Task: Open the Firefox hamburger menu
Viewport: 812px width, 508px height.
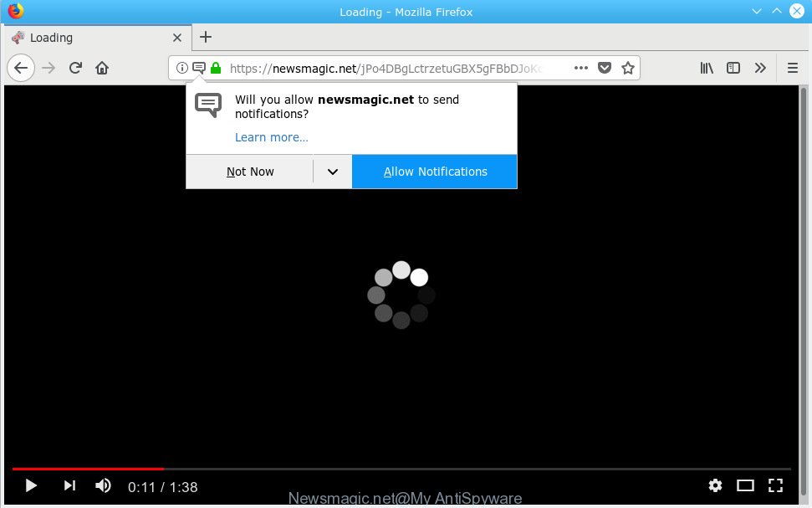Action: 792,68
